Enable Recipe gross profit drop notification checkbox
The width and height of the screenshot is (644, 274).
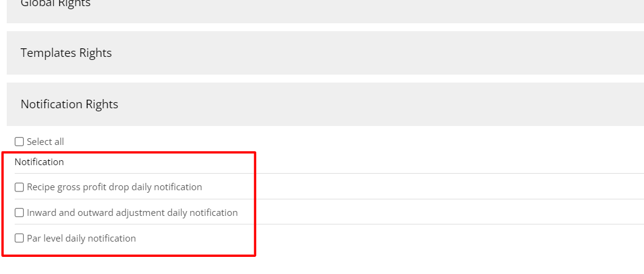[x=20, y=187]
